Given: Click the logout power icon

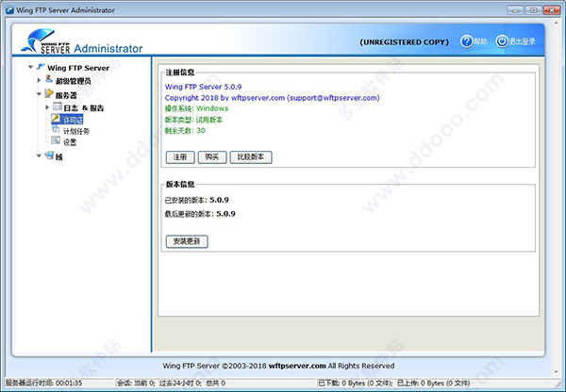Looking at the screenshot, I should [502, 41].
